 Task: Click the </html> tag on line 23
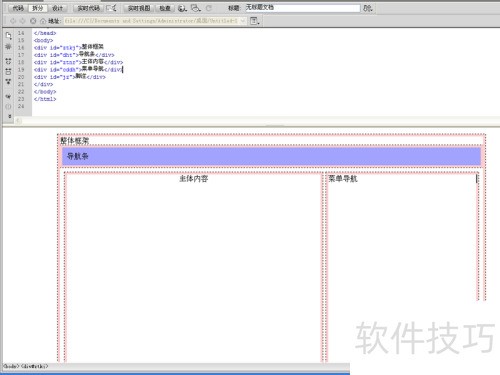click(45, 99)
